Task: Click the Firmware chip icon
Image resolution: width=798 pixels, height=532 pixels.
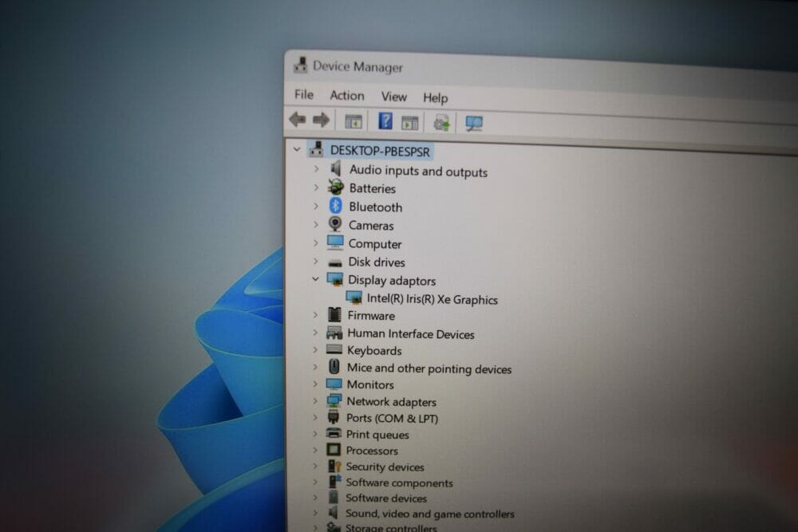Action: click(x=334, y=315)
